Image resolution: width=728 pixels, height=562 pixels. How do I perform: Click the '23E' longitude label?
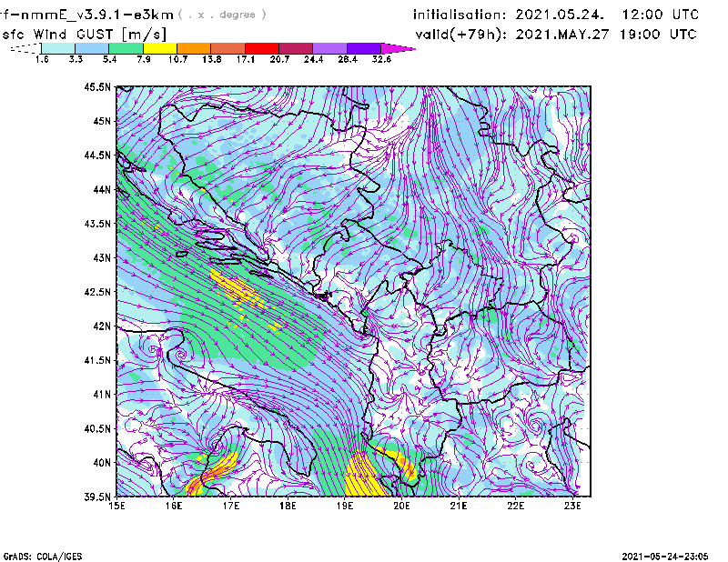(x=572, y=506)
